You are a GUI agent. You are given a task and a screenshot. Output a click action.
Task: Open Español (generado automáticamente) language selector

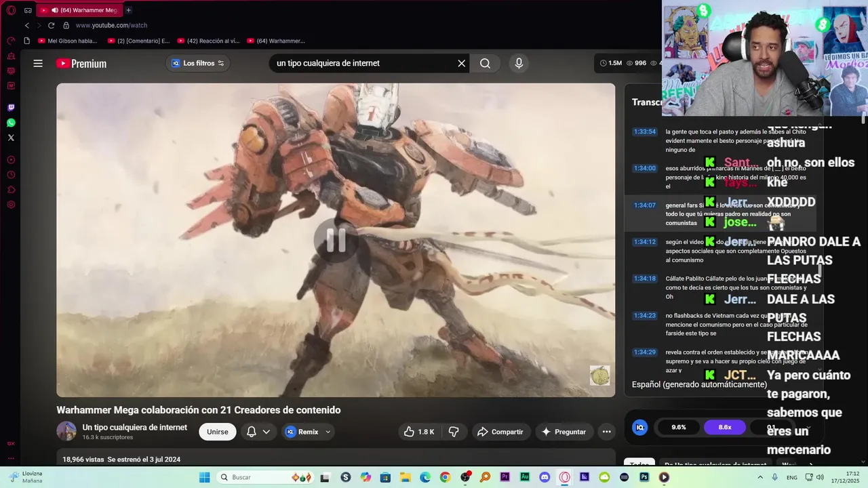pyautogui.click(x=699, y=384)
